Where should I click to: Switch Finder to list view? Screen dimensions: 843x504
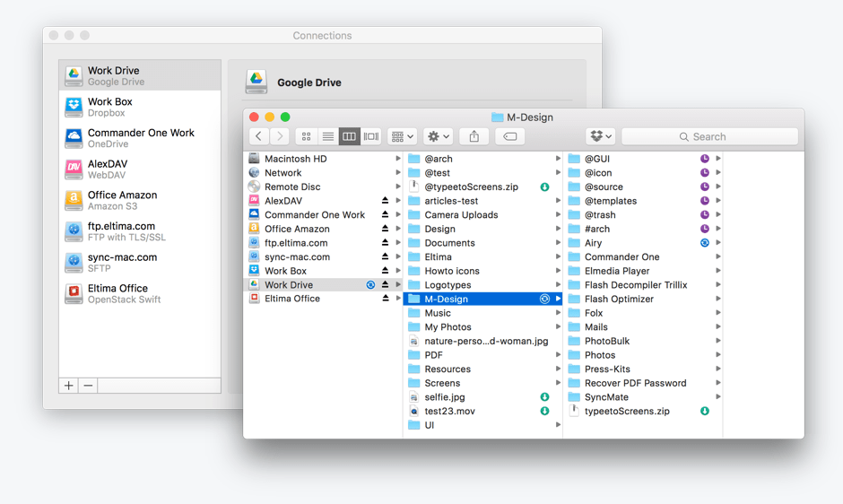coord(328,136)
